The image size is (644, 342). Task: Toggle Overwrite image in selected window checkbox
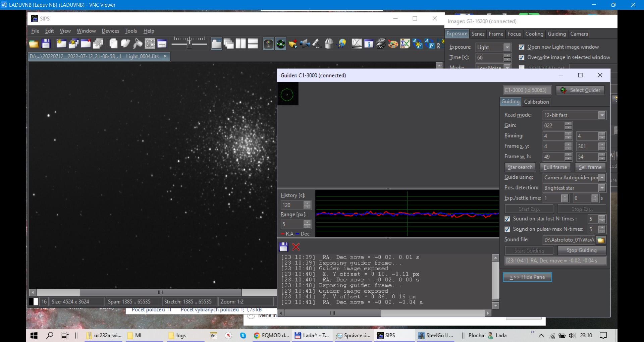tap(522, 57)
